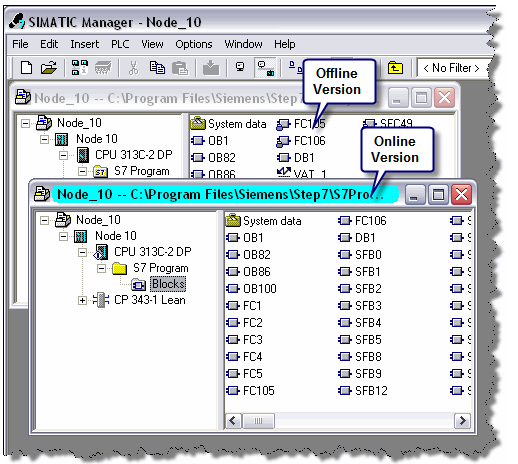Screen dimensions: 518x464
Task: Collapse S7 Program in online window tree
Action: coord(101,268)
